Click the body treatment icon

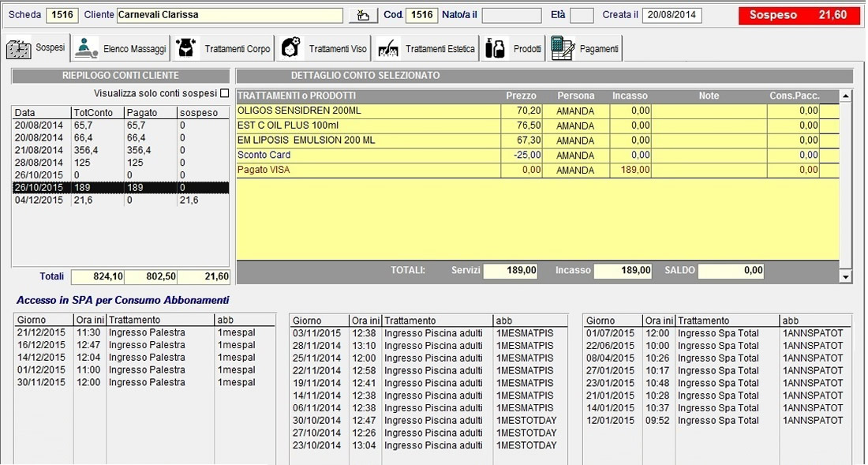187,48
